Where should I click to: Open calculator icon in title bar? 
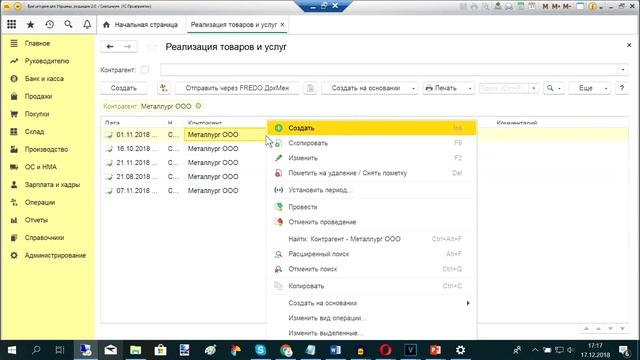(x=520, y=7)
